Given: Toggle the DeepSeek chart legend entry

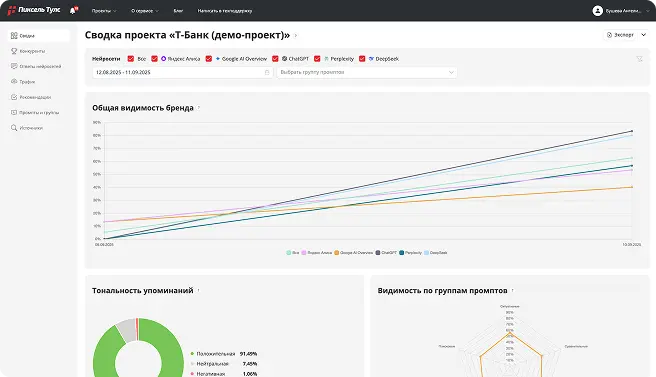Looking at the screenshot, I should 436,253.
